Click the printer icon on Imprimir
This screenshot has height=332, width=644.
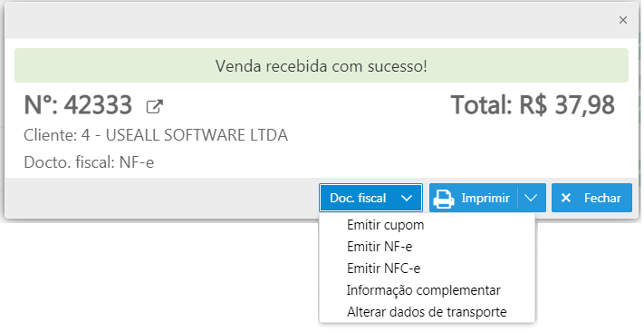(444, 199)
